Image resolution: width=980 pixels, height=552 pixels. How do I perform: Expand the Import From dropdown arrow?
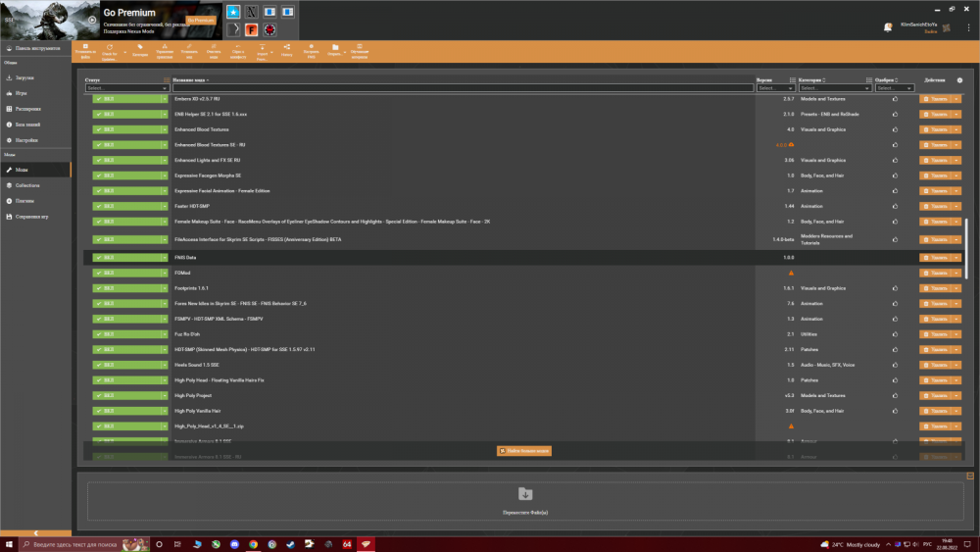[271, 53]
